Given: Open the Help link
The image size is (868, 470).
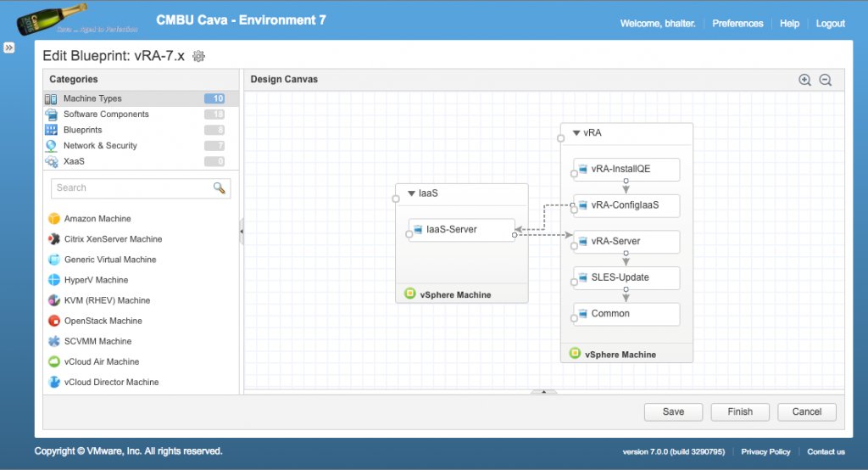Looking at the screenshot, I should pos(789,23).
